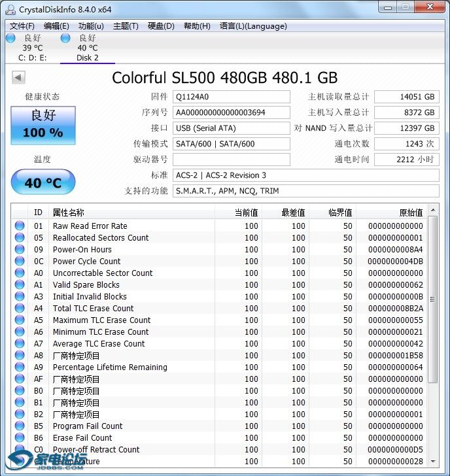Open the 主题(T) menu
This screenshot has height=476, width=450.
pyautogui.click(x=126, y=26)
